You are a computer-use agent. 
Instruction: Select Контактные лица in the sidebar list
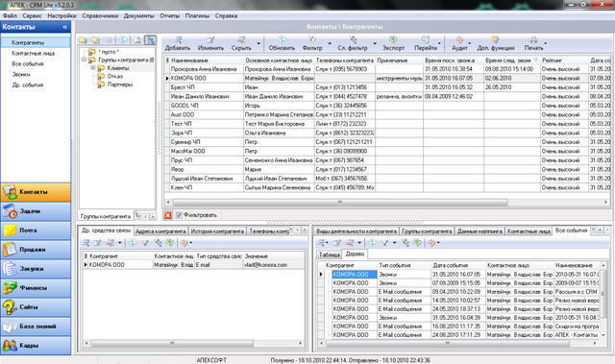34,53
